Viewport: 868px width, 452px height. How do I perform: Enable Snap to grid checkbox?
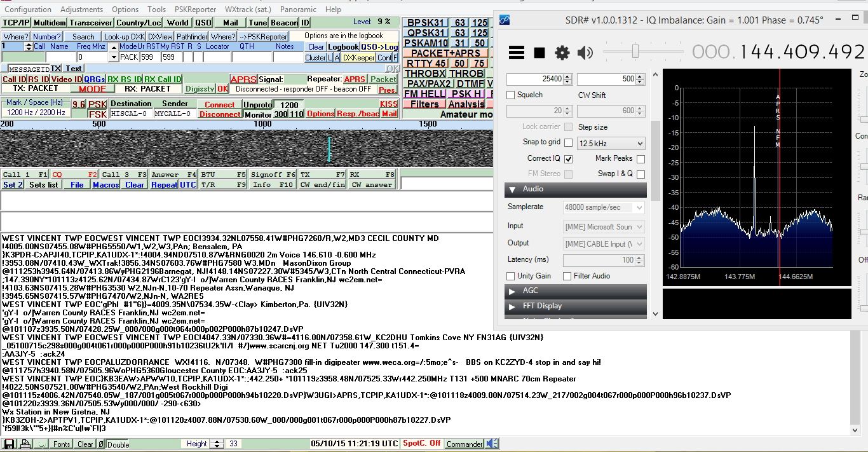(x=568, y=142)
